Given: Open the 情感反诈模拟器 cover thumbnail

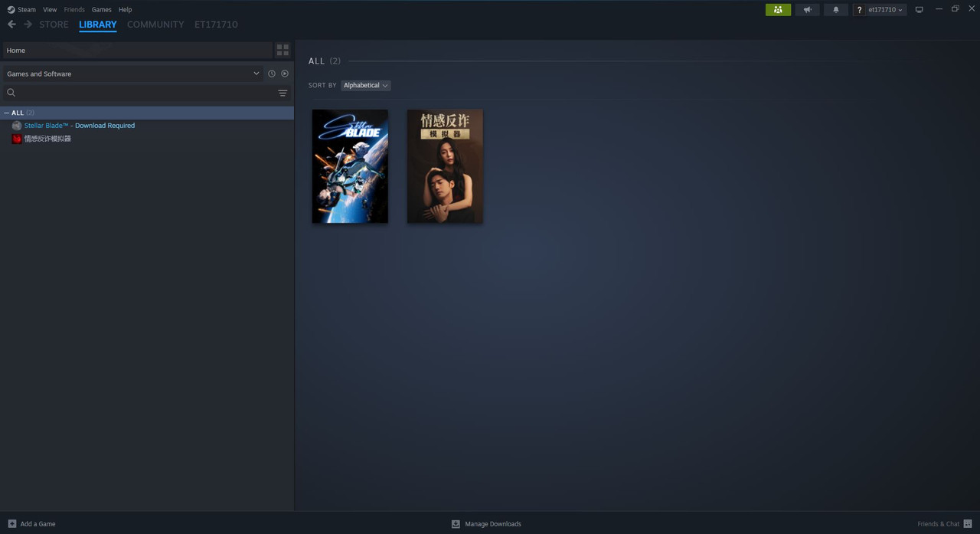Looking at the screenshot, I should tap(445, 166).
